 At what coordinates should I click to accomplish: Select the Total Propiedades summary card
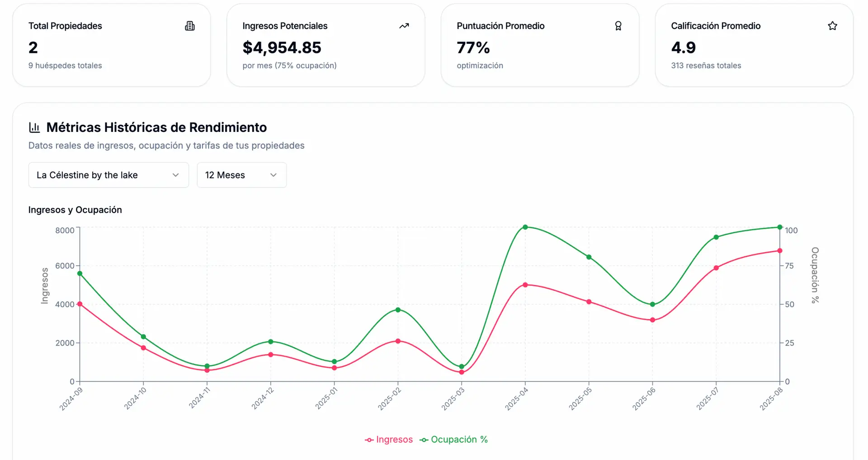click(111, 45)
